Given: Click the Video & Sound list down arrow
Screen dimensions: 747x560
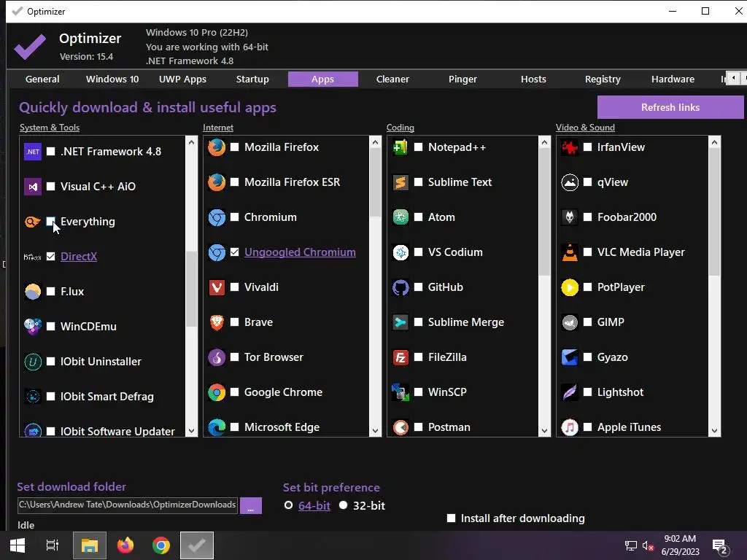Looking at the screenshot, I should (714, 431).
